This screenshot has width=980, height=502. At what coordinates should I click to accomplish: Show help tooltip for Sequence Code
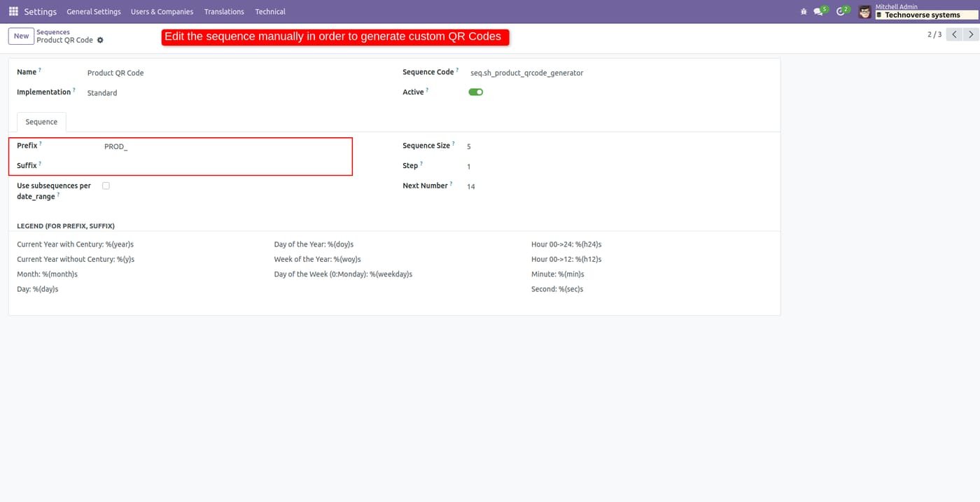[x=457, y=70]
